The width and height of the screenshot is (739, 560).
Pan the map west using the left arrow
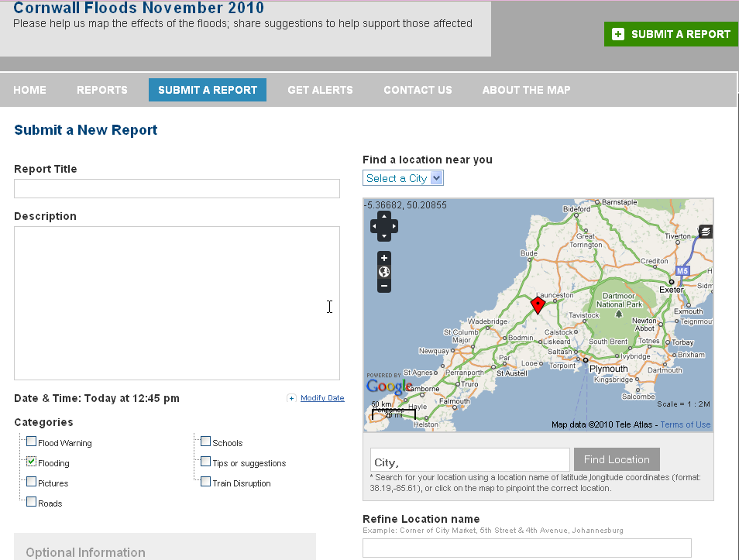pos(376,225)
